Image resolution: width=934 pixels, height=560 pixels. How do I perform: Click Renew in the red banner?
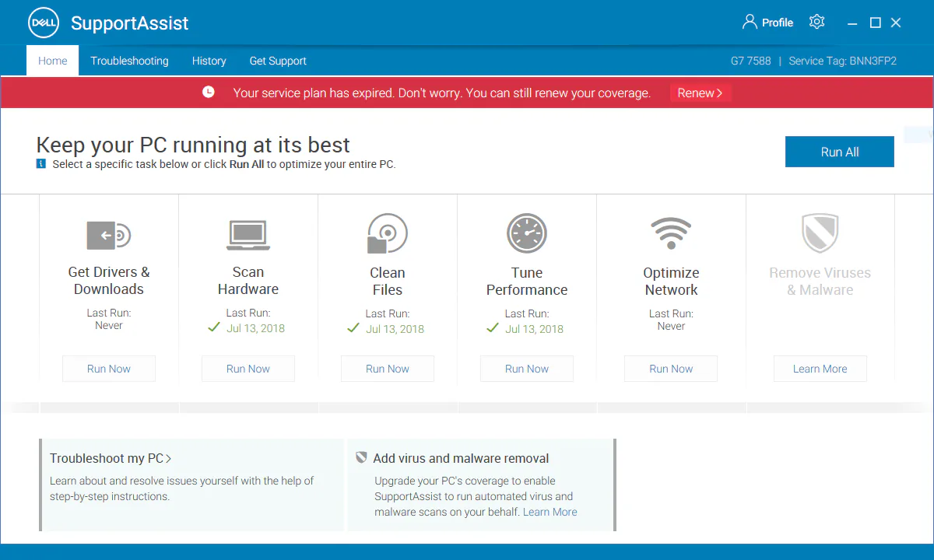tap(700, 93)
